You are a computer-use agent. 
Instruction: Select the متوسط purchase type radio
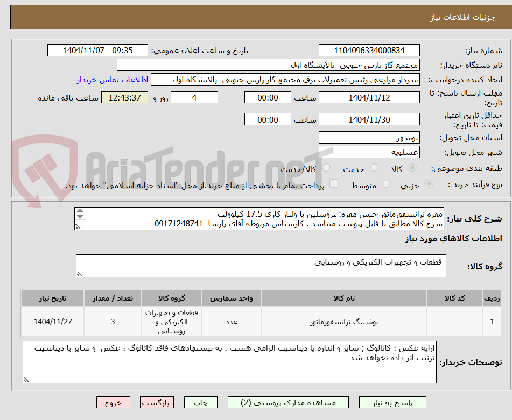(x=386, y=184)
